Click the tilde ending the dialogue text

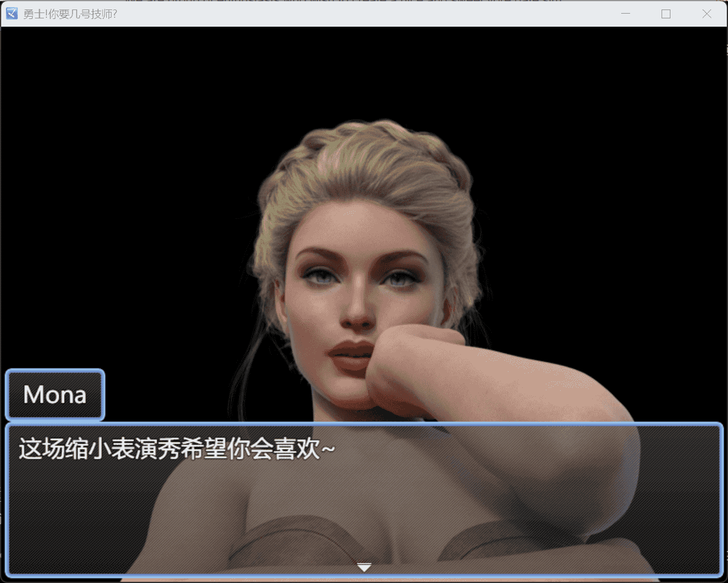328,450
